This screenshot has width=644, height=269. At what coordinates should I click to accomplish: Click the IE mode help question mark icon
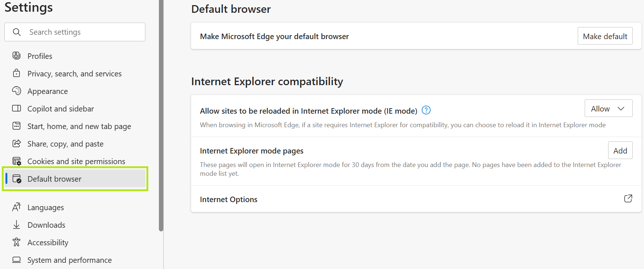(x=426, y=110)
